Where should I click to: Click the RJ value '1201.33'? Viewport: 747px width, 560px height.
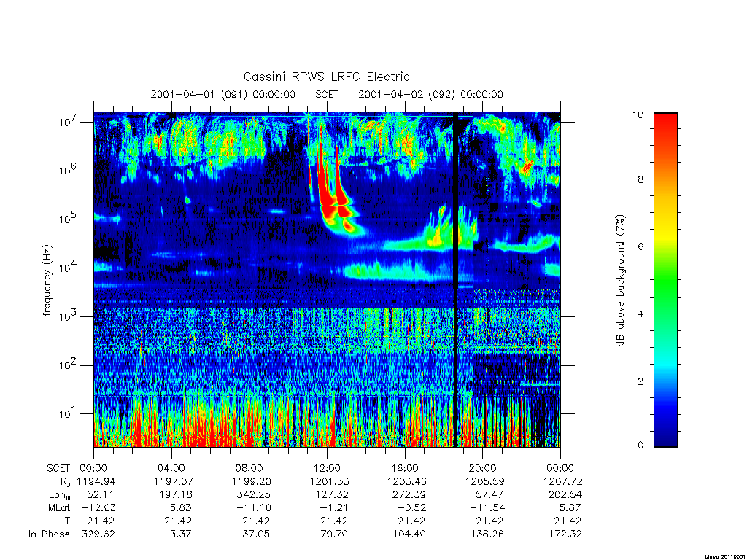pyautogui.click(x=329, y=481)
